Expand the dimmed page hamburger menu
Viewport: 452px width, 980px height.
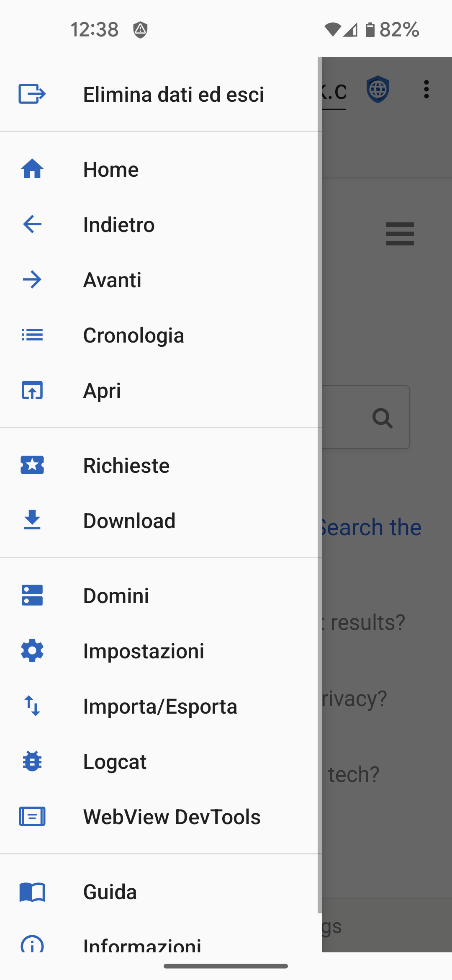pos(400,234)
